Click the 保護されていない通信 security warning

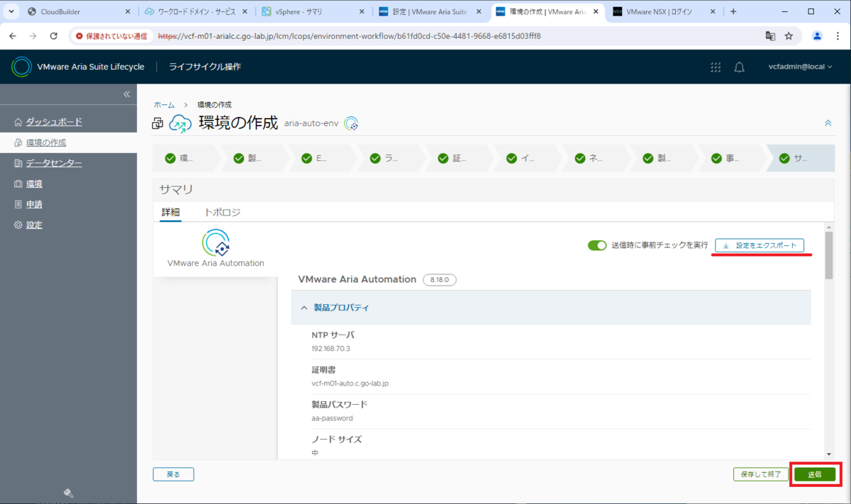click(112, 35)
